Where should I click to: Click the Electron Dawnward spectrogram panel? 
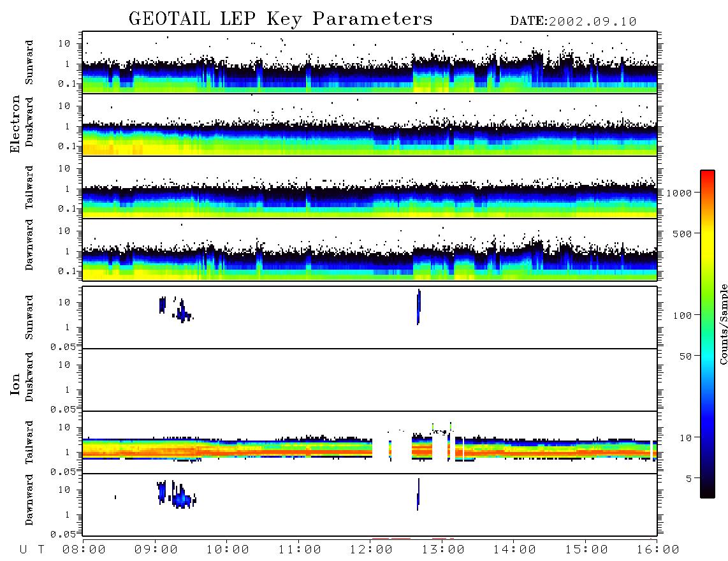[x=370, y=250]
